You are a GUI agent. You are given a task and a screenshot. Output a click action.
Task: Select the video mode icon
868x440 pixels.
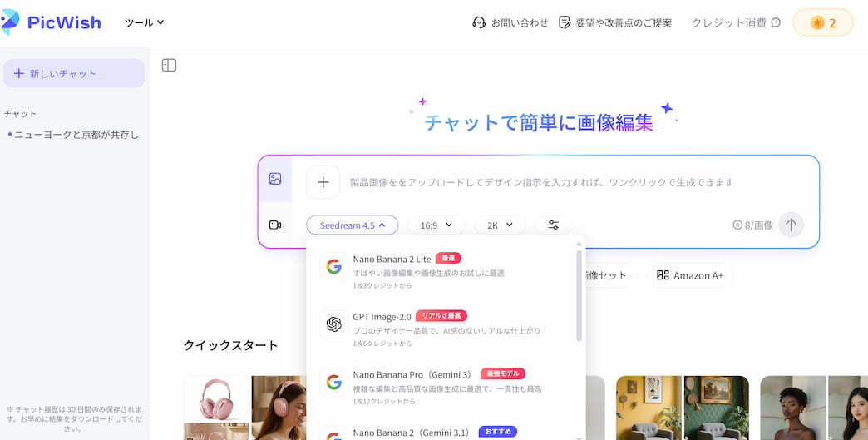(275, 225)
